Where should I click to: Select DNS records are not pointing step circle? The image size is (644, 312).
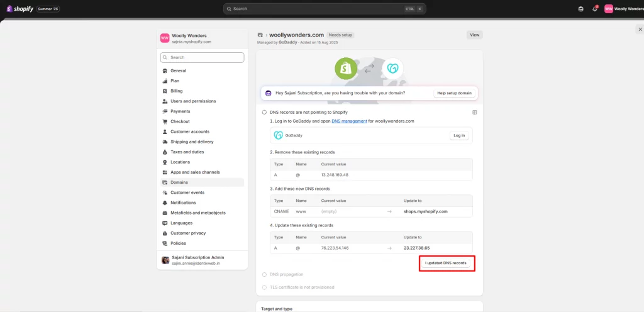click(x=264, y=112)
